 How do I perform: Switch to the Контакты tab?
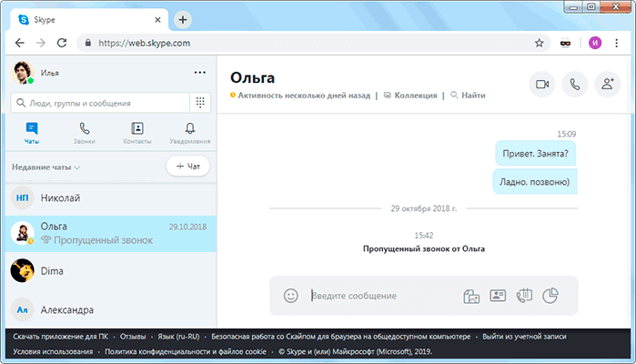pyautogui.click(x=137, y=133)
